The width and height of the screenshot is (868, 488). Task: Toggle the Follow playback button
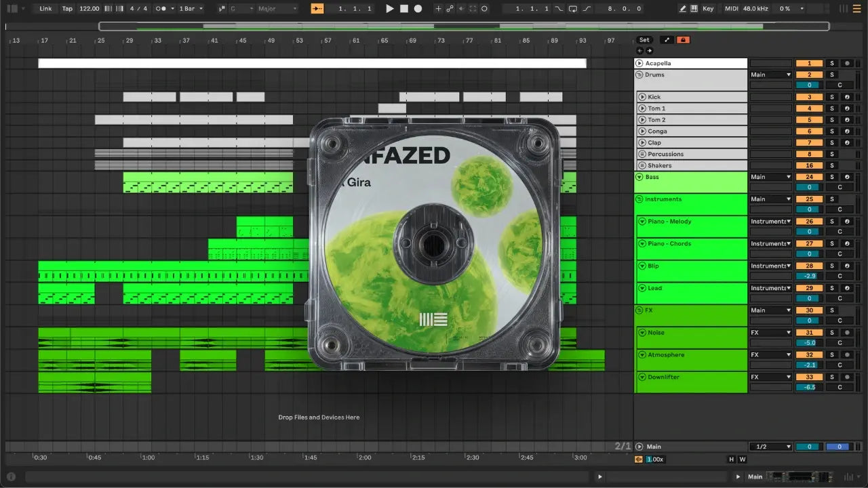317,9
